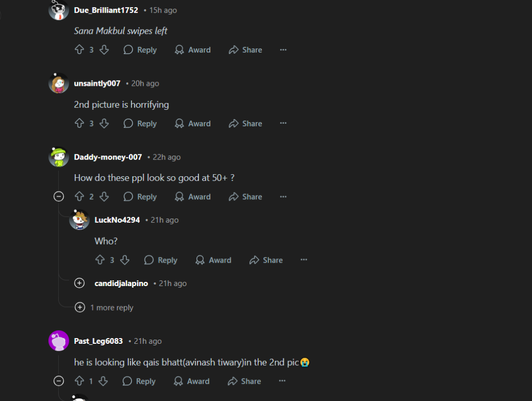
Task: Collapse Daddy-money-007's comment thread
Action: (59, 197)
